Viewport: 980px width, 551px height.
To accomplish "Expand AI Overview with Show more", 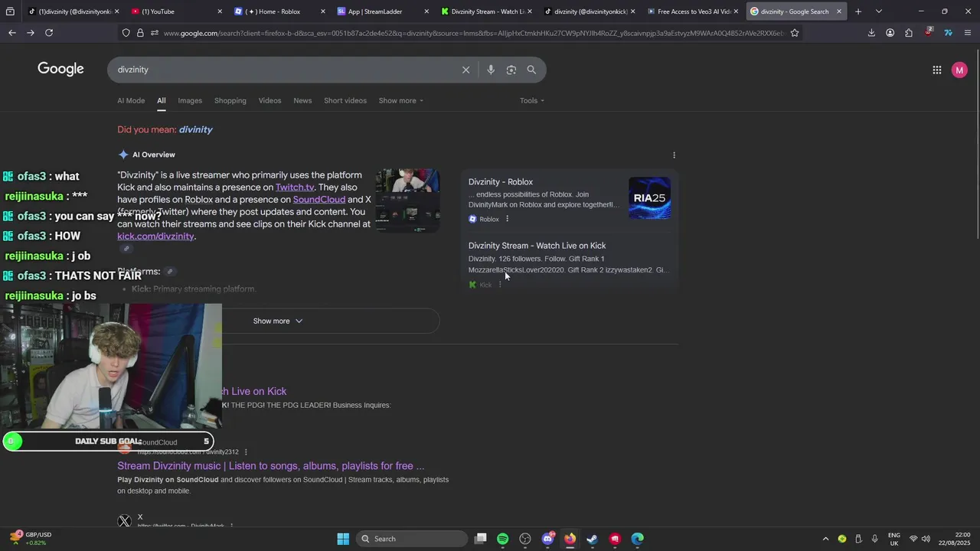I will 278,321.
